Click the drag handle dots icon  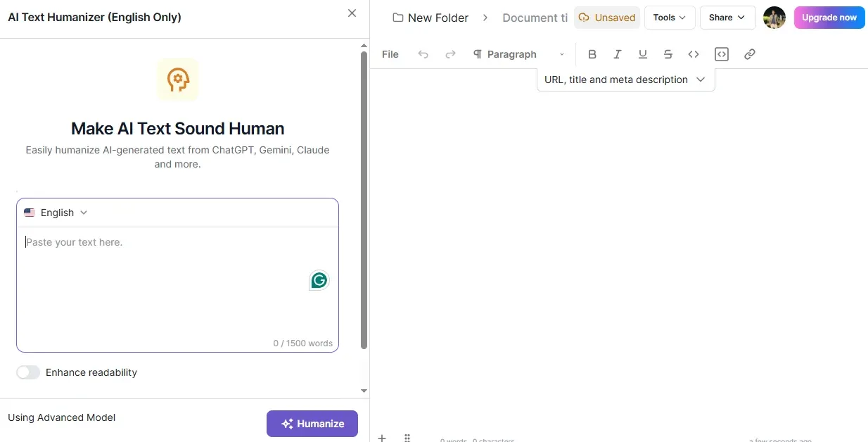pos(407,438)
